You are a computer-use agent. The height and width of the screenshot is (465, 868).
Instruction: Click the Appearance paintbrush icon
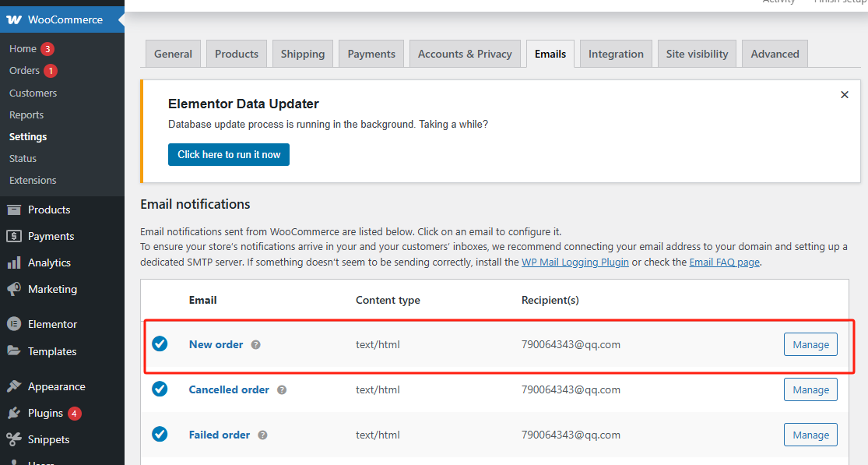pos(14,386)
